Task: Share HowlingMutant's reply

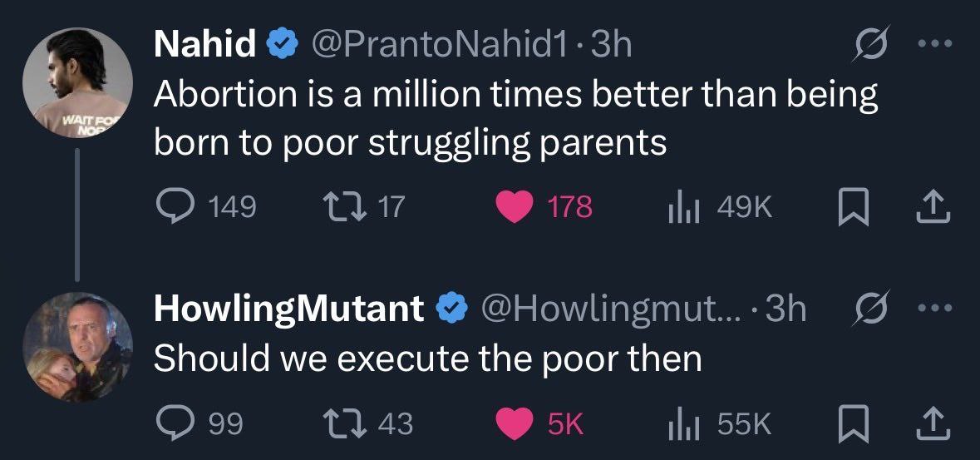Action: (932, 424)
